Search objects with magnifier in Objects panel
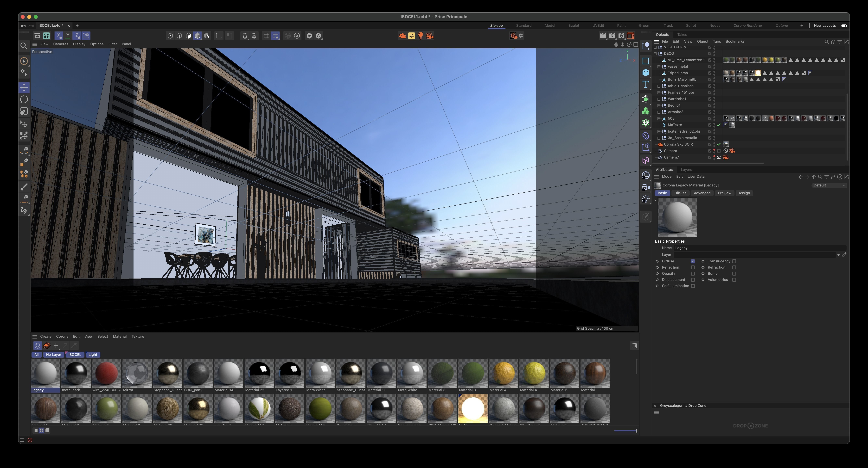Viewport: 868px width, 468px height. coord(827,42)
